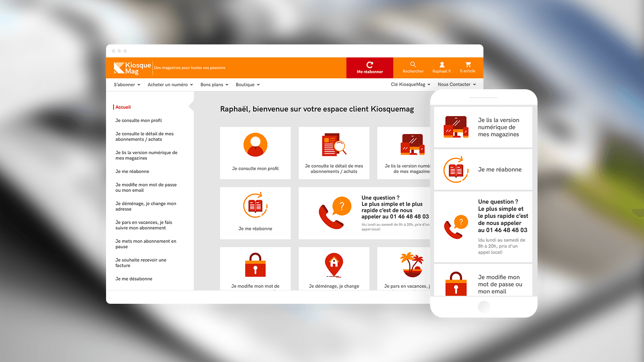The image size is (644, 362).
Task: Tap the padlock icon on phone mockup
Action: pos(456,284)
